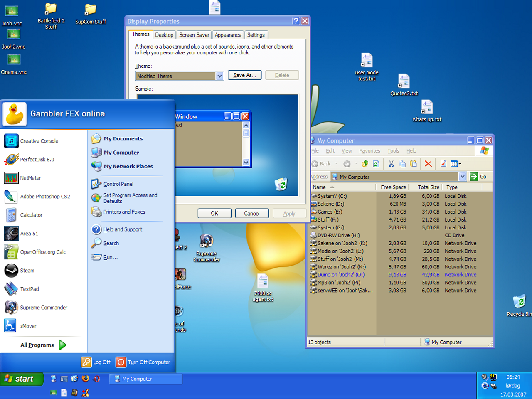Click the Refresh icon in My Computer toolbar

(376, 164)
